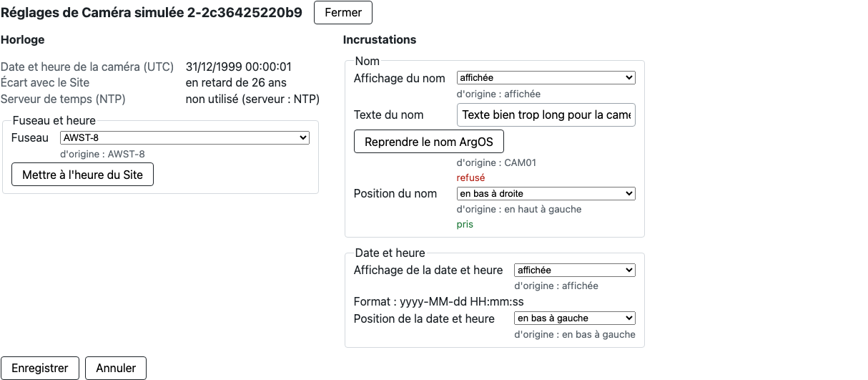Click the 'Texte du nom' label
This screenshot has height=380, width=868.
click(389, 115)
